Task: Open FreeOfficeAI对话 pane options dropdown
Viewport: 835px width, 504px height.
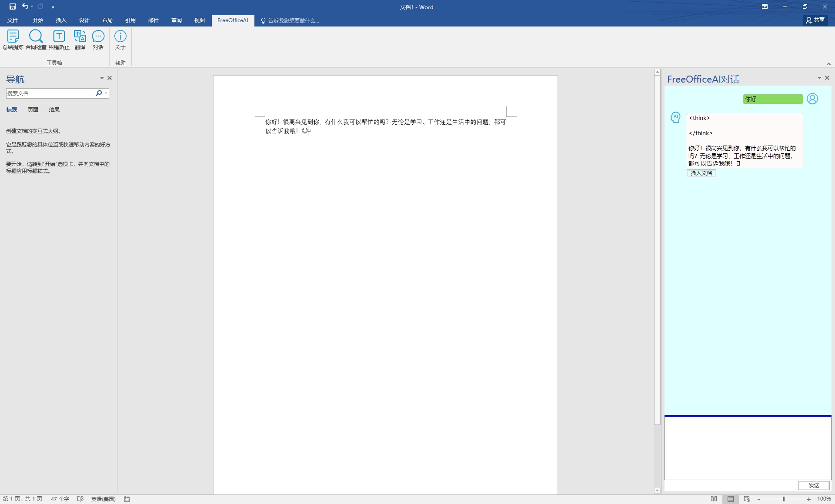Action: 819,78
